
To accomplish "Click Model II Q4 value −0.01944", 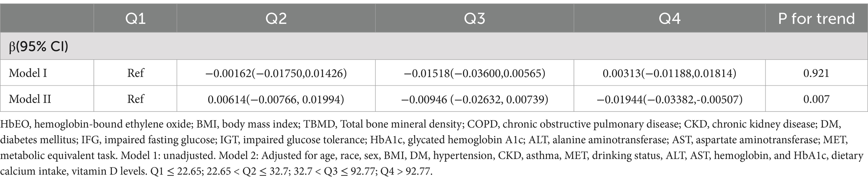I will pyautogui.click(x=669, y=99).
